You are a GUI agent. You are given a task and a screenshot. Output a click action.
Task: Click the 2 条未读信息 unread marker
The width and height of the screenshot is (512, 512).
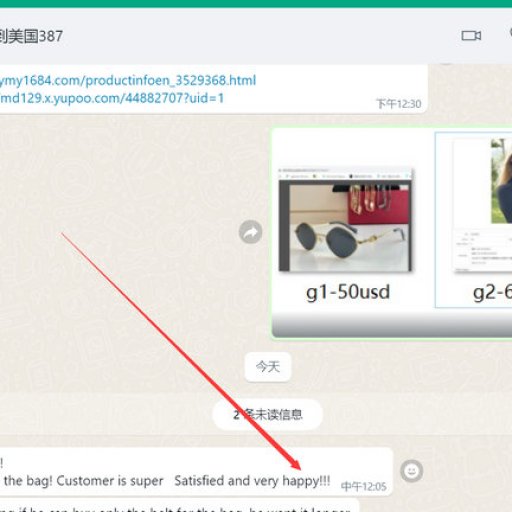(x=267, y=415)
